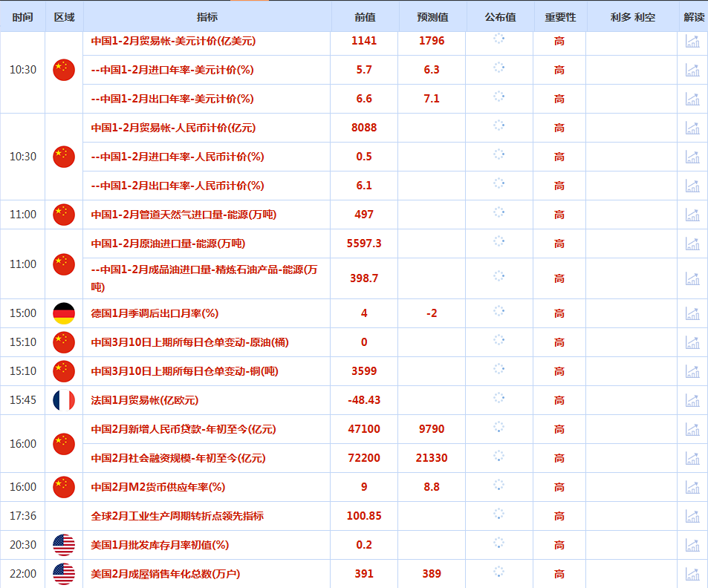Click the 时间 column header
Screen dimensions: 708x588
(x=22, y=17)
